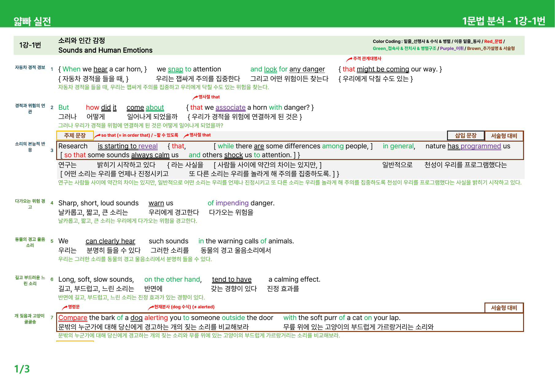Viewport: 555px width, 392px height.
Task: Click the Korean text '반면에' under sentence 6
Action: (153, 289)
